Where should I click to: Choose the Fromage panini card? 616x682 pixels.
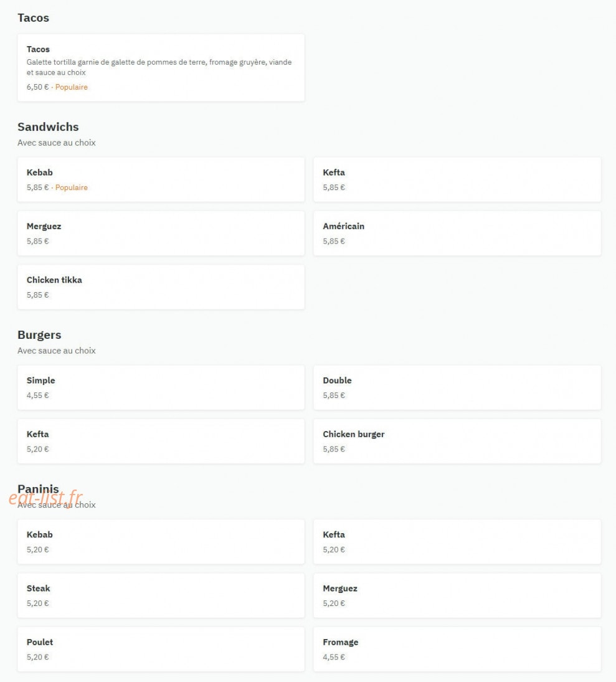click(x=457, y=650)
